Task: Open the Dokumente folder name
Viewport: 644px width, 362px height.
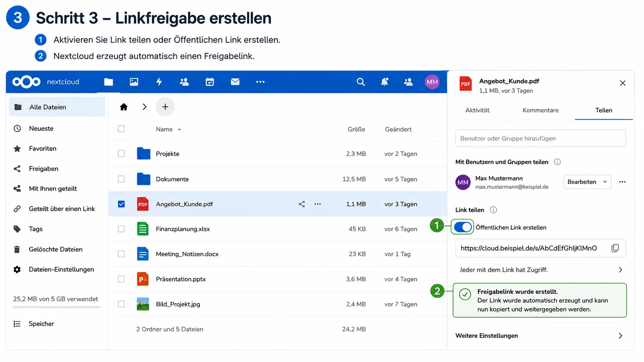Action: 172,179
